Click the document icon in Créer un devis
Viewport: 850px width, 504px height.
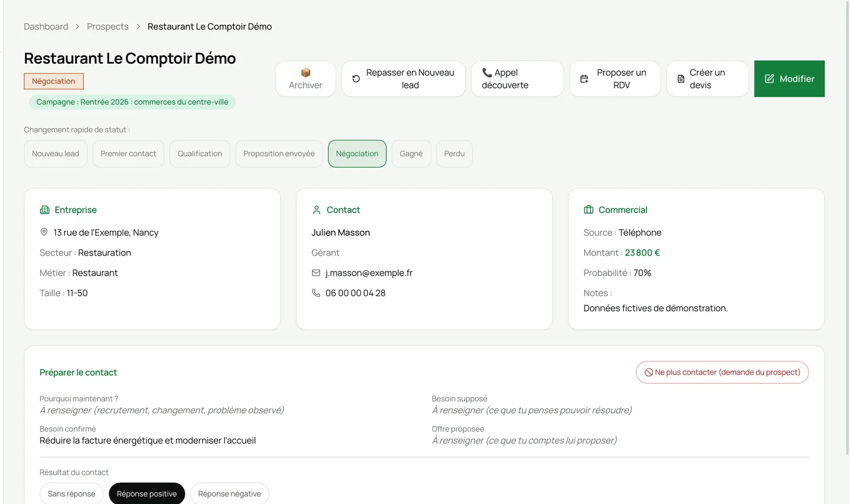tap(681, 79)
